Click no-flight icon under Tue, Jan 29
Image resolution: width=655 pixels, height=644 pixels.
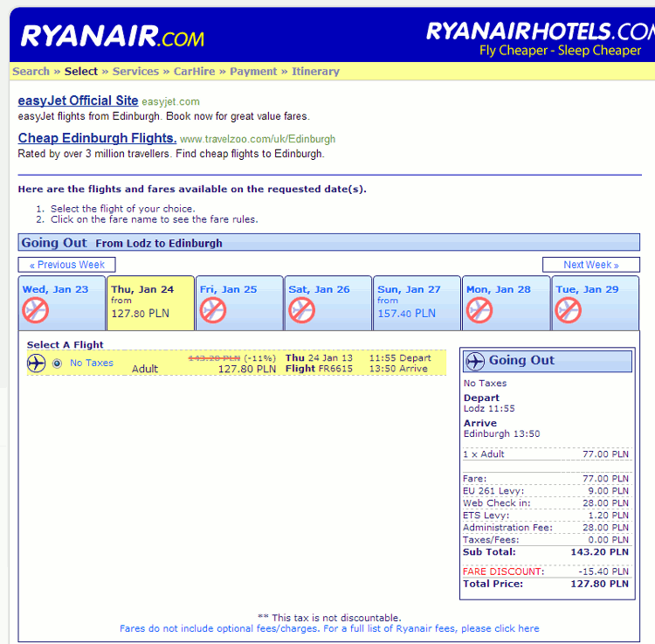569,310
